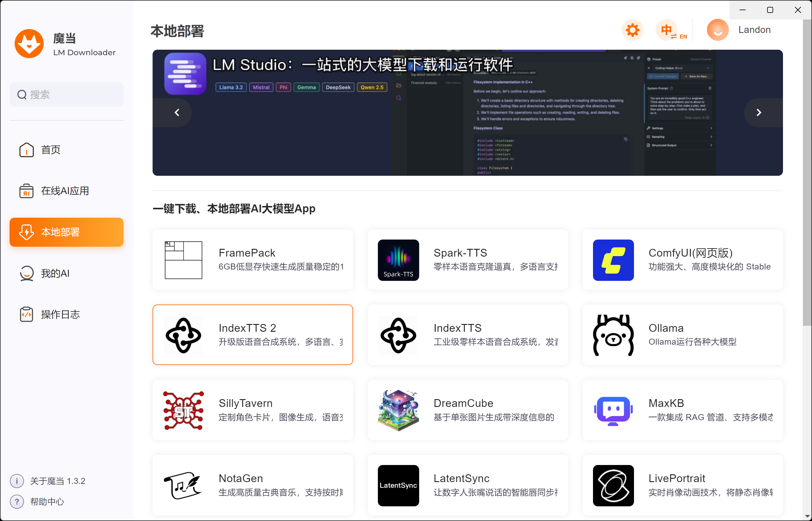
Task: Click the scrollbar down arrow
Action: [807, 516]
